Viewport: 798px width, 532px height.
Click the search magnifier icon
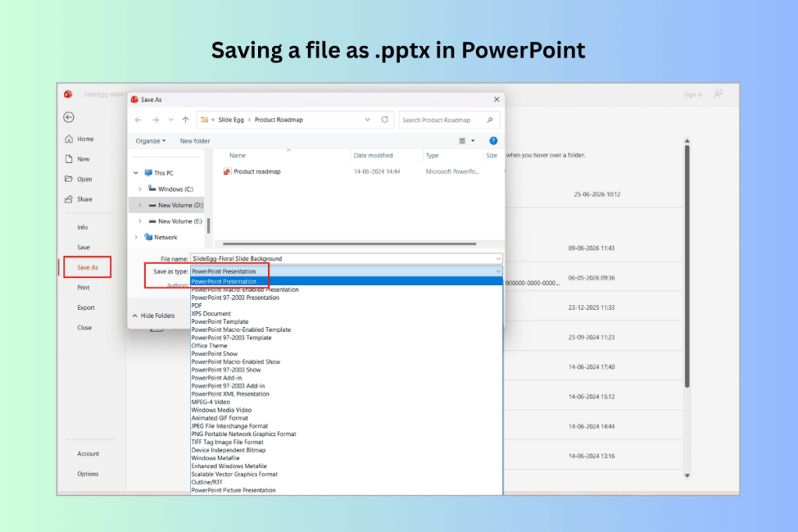tap(489, 120)
